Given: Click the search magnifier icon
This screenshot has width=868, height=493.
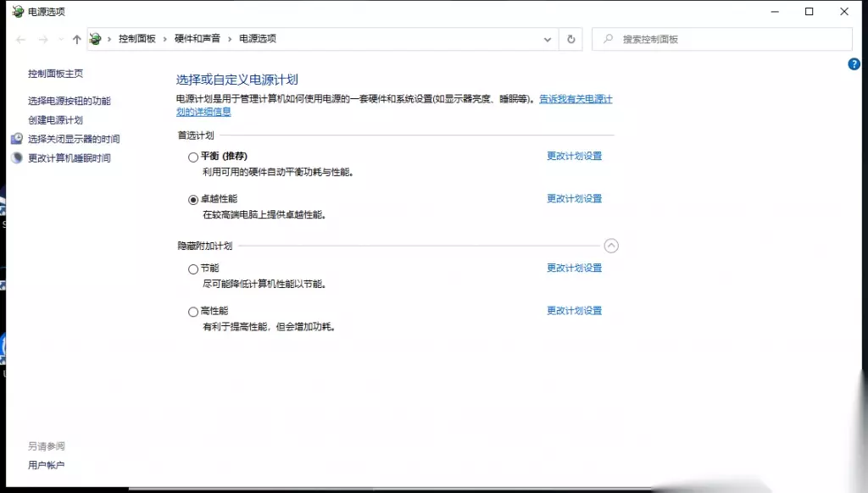Looking at the screenshot, I should pos(608,39).
